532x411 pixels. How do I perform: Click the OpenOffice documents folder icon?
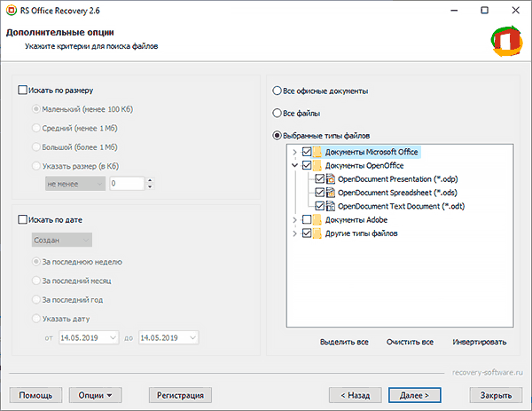pos(317,165)
